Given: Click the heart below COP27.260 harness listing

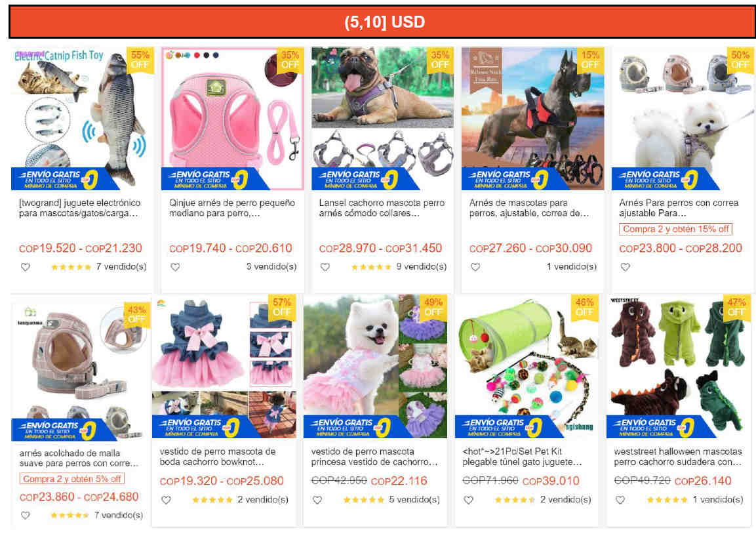Looking at the screenshot, I should click(475, 267).
